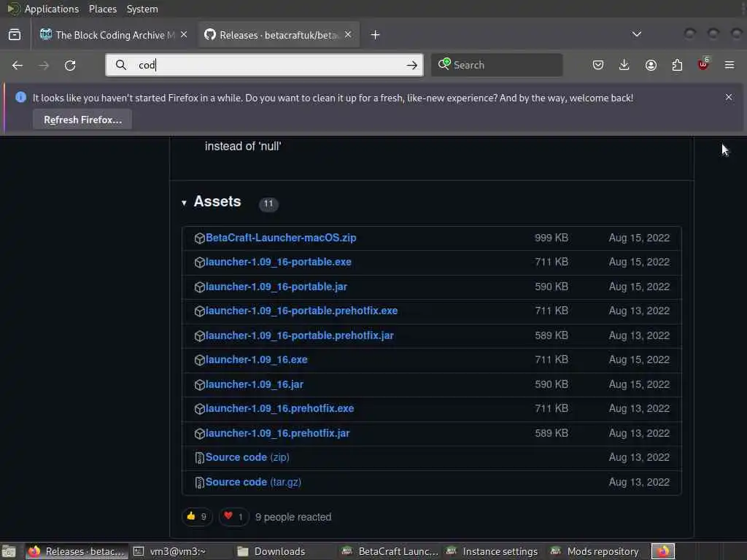This screenshot has width=747, height=560.
Task: Open the Firefox account icon
Action: (651, 65)
